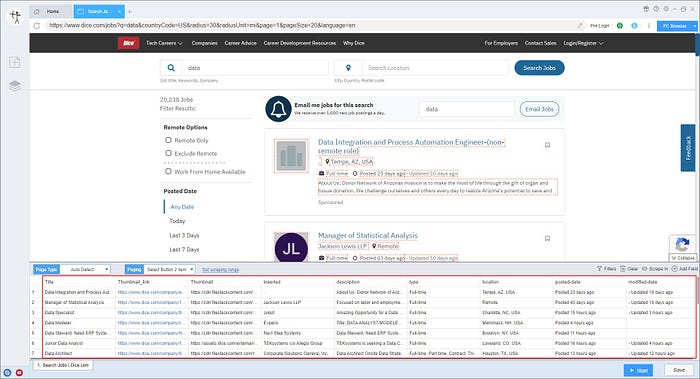Open the Why Dice navigation item
The image size is (700, 379).
coord(354,43)
